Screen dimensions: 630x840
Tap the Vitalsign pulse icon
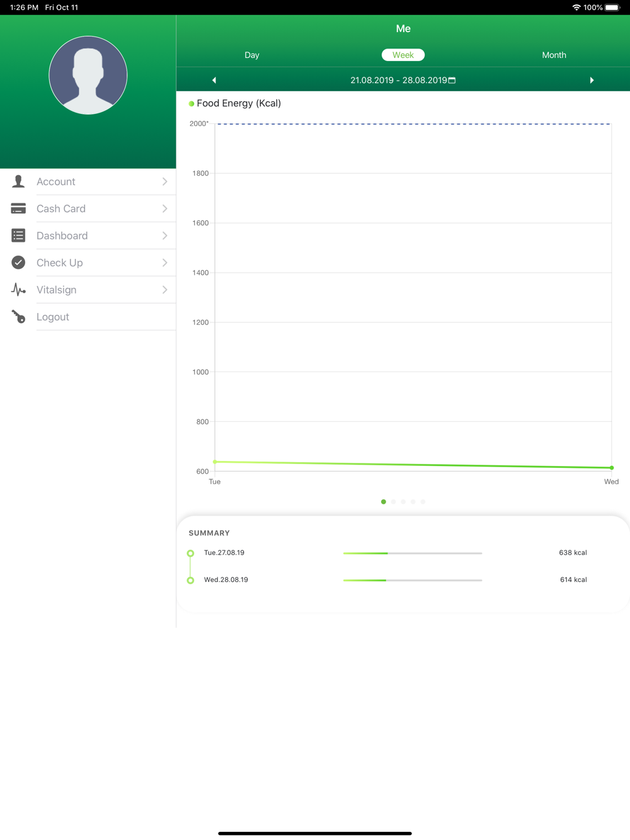coord(18,290)
